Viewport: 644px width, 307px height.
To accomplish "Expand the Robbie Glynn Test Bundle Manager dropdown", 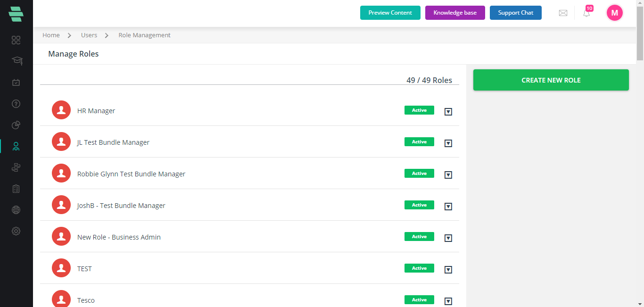I will tap(448, 175).
